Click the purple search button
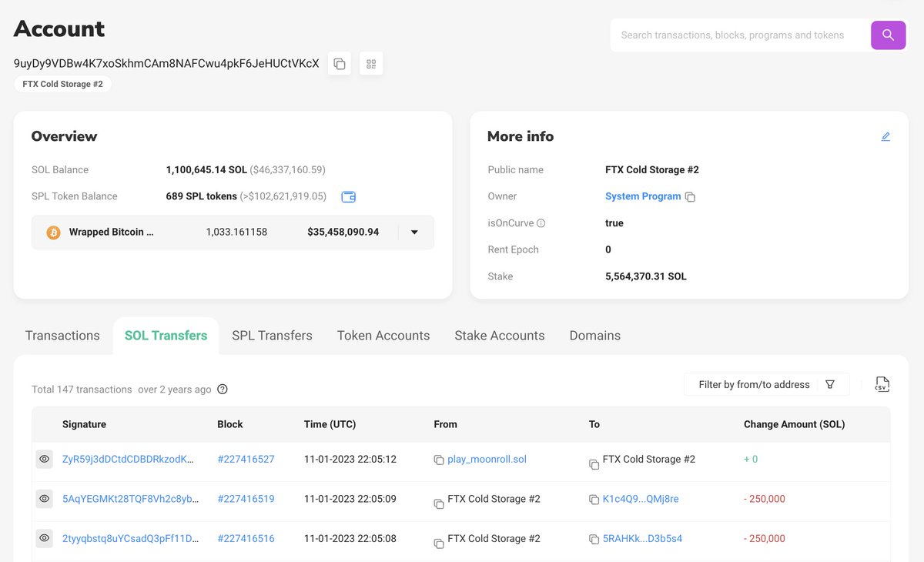Screen dimensions: 924x562 [888, 35]
